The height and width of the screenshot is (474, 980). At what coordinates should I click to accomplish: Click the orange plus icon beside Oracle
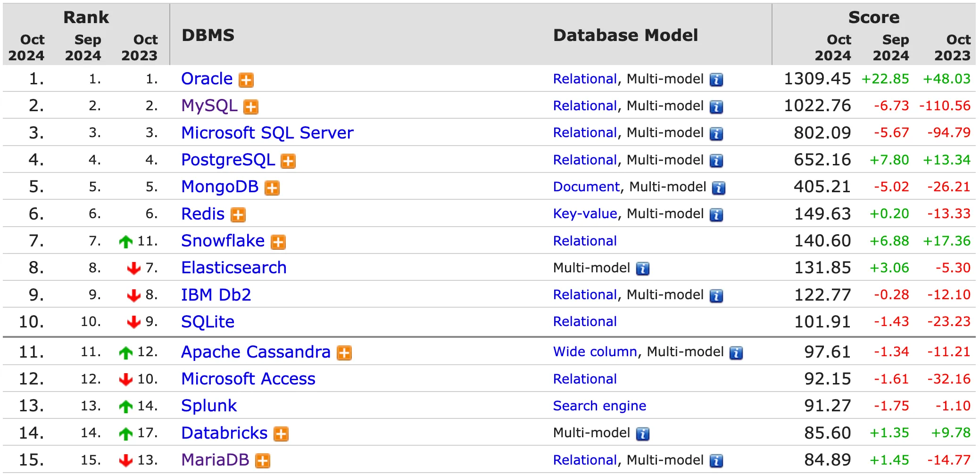tap(246, 80)
